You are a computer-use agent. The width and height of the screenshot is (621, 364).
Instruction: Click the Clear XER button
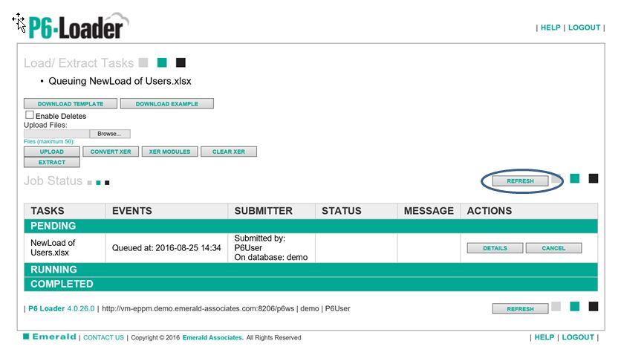(229, 152)
